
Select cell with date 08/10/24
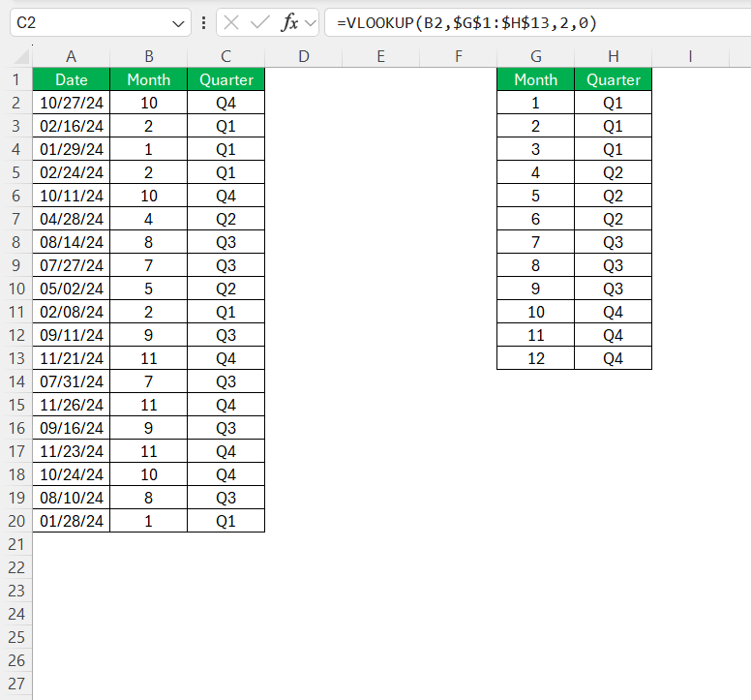72,498
